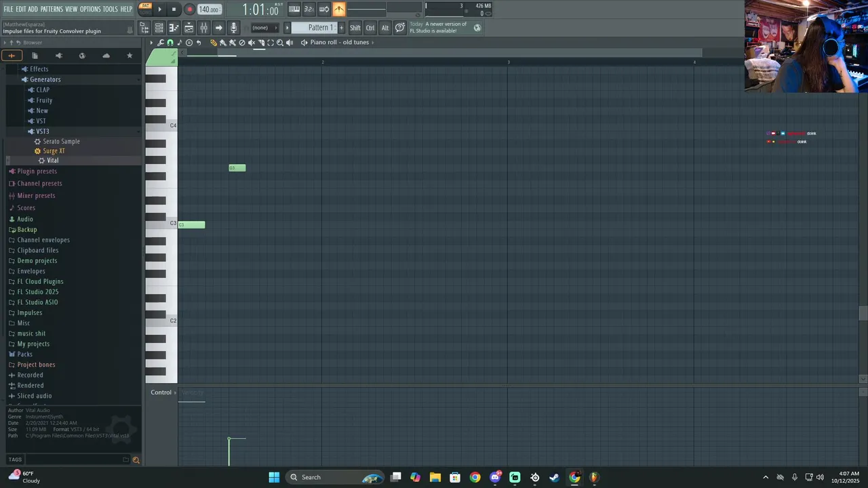This screenshot has width=868, height=488.
Task: Switch to Current project browser tab
Action: [x=35, y=56]
